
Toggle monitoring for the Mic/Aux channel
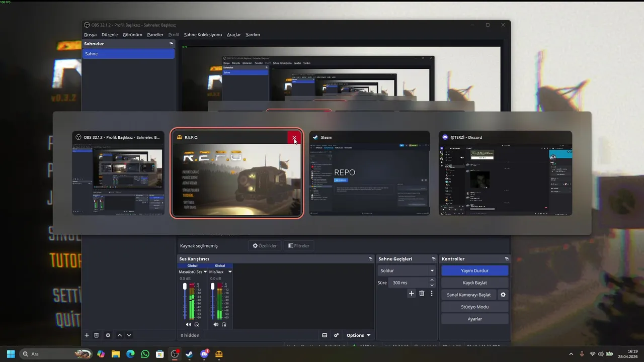coord(224,325)
